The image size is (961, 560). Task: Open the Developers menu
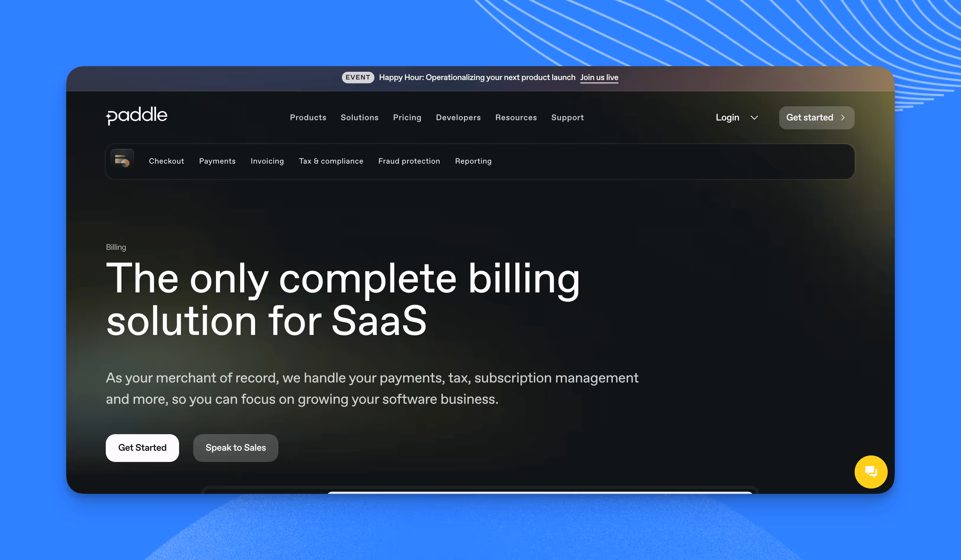tap(458, 118)
